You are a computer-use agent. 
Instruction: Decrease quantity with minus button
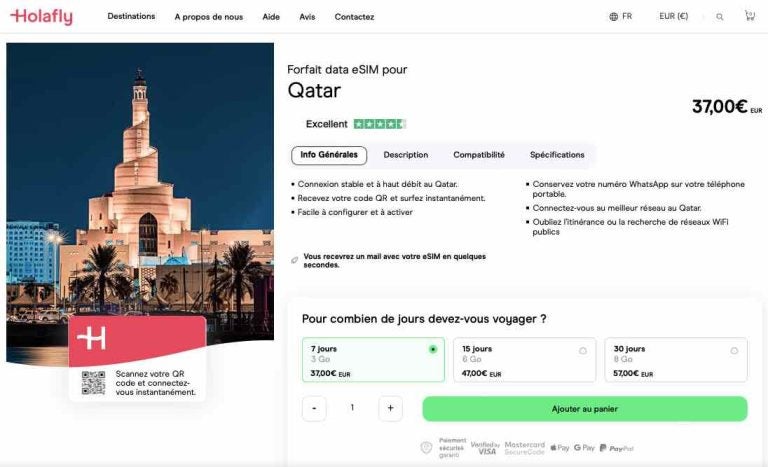(x=314, y=409)
